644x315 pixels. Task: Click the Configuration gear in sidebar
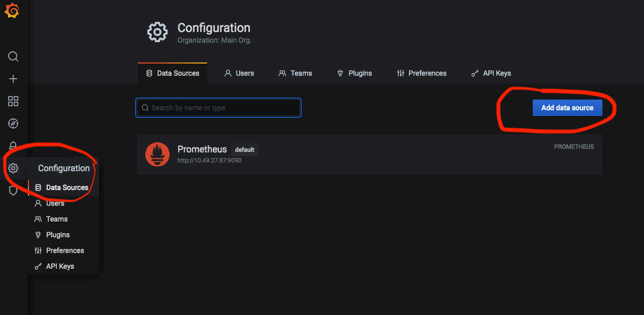coord(13,168)
